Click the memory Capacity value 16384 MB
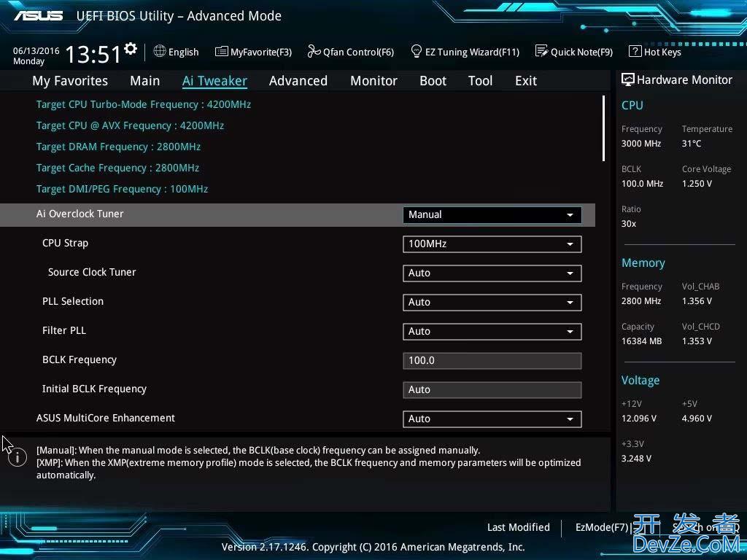This screenshot has width=747, height=560. (x=642, y=341)
